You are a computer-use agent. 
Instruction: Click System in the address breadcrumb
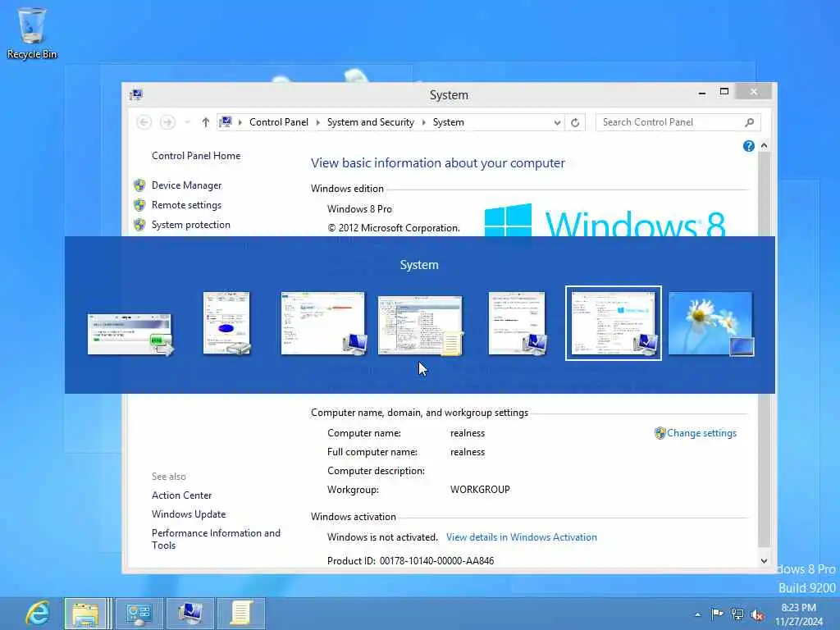[449, 123]
